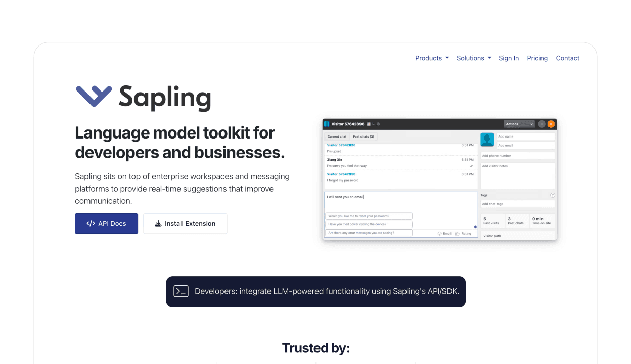The height and width of the screenshot is (364, 631).
Task: Click the 'I forgot my password' message
Action: (343, 180)
